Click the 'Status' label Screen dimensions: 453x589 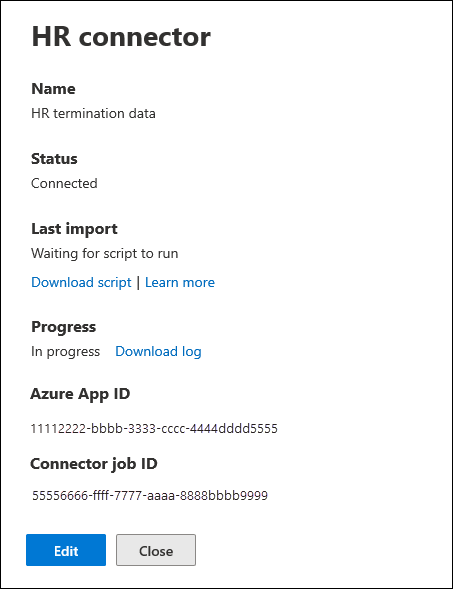pos(54,159)
